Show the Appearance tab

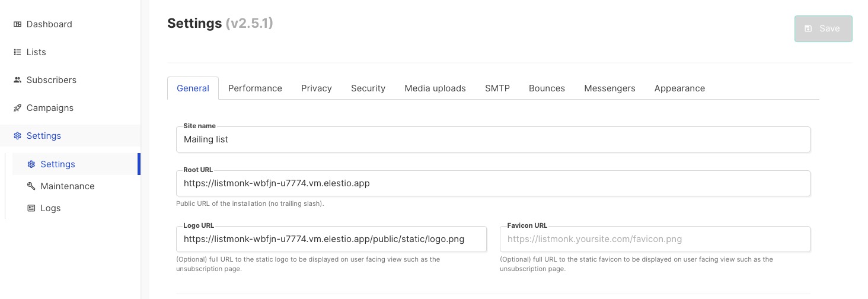pos(679,88)
